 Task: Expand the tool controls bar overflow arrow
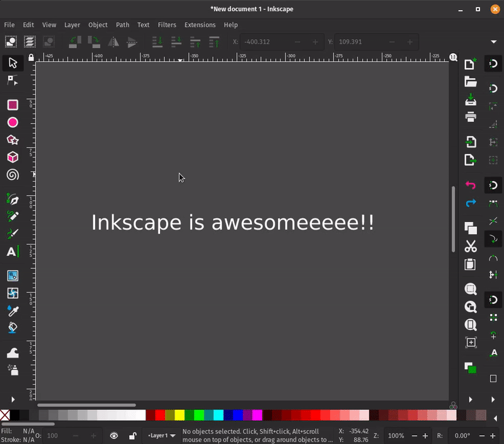click(493, 42)
